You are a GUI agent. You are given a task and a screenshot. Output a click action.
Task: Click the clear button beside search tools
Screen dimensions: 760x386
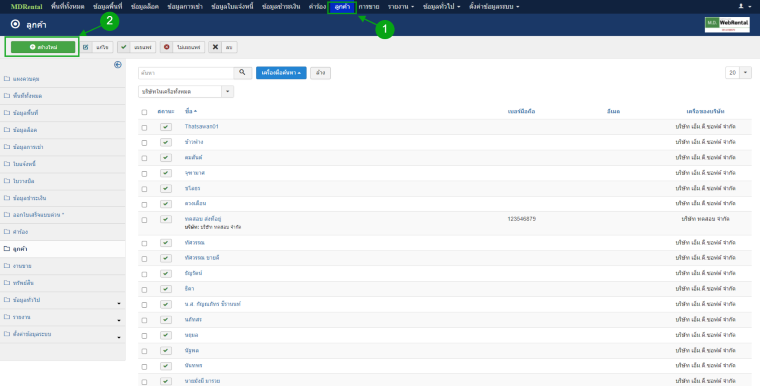(x=320, y=73)
